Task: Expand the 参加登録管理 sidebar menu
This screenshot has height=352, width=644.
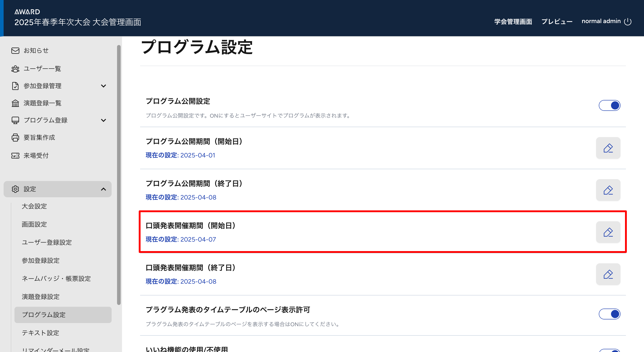Action: click(103, 86)
